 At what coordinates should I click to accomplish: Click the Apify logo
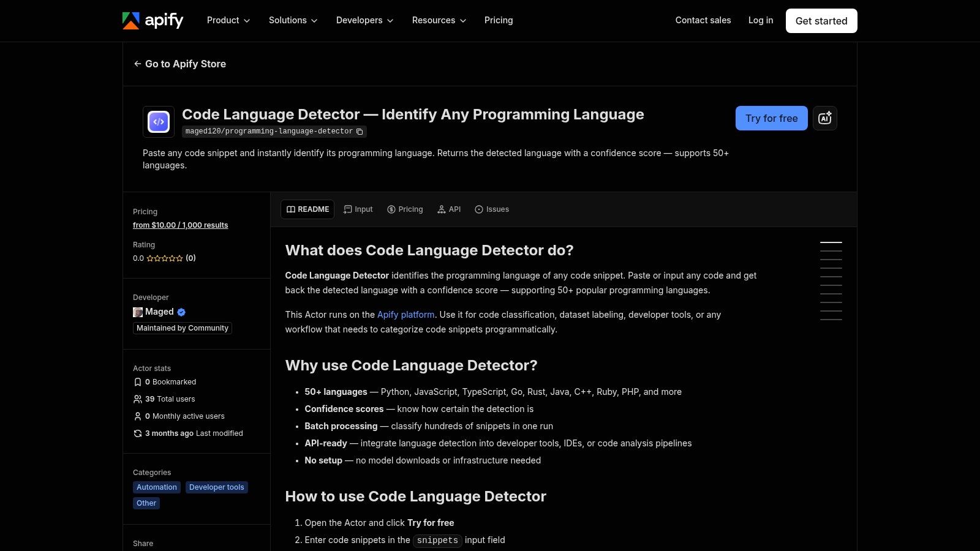coord(153,20)
